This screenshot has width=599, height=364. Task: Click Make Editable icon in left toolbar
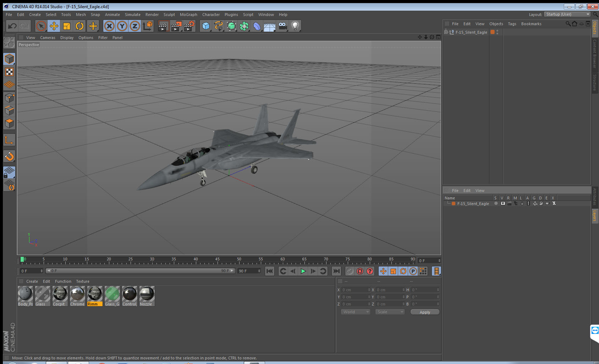point(9,43)
